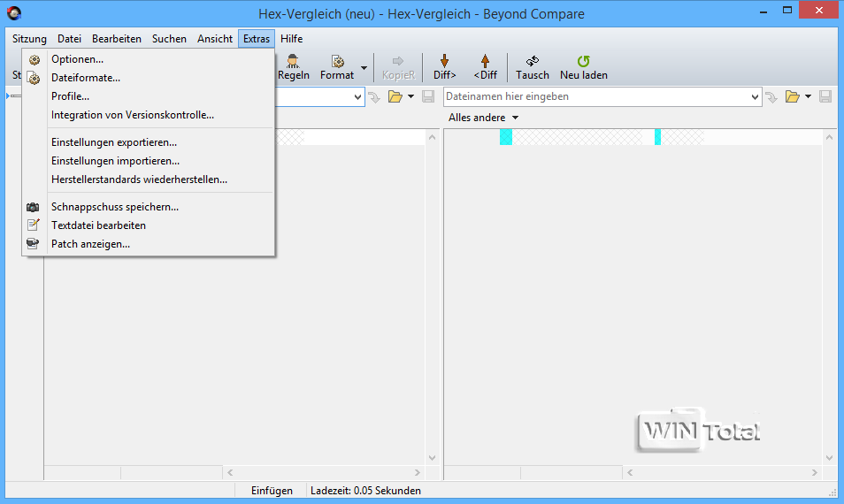Open the Ansicht menu

[215, 39]
